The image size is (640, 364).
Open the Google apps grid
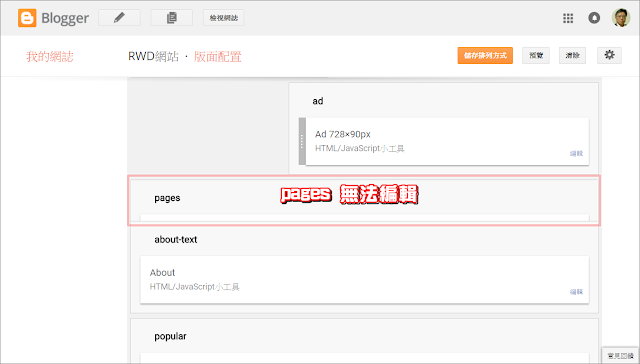[568, 18]
